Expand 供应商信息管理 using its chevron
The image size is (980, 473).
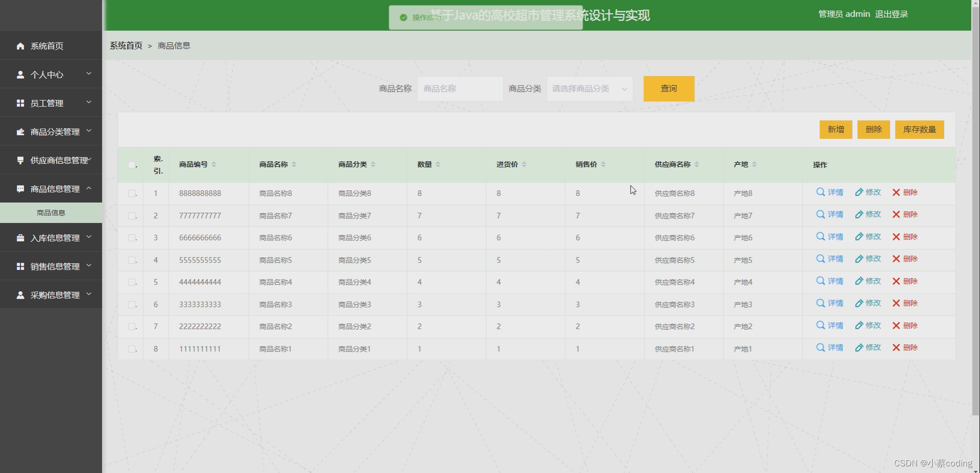tap(89, 160)
